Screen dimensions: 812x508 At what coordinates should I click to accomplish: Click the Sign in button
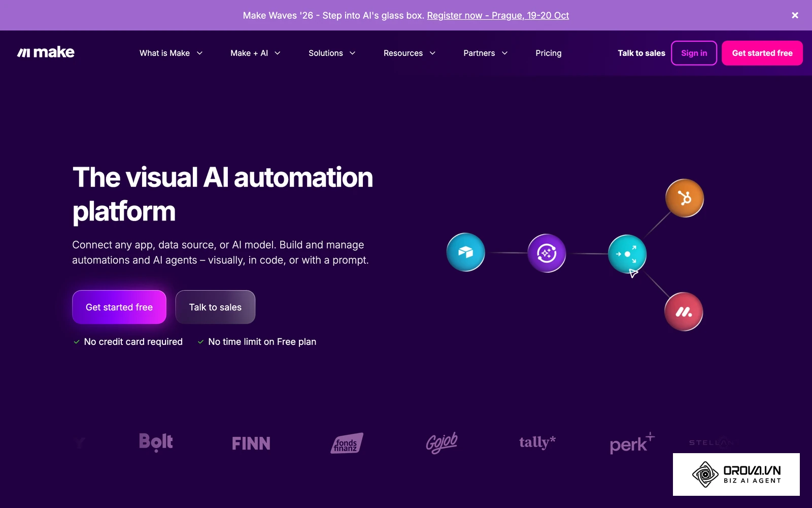(694, 53)
